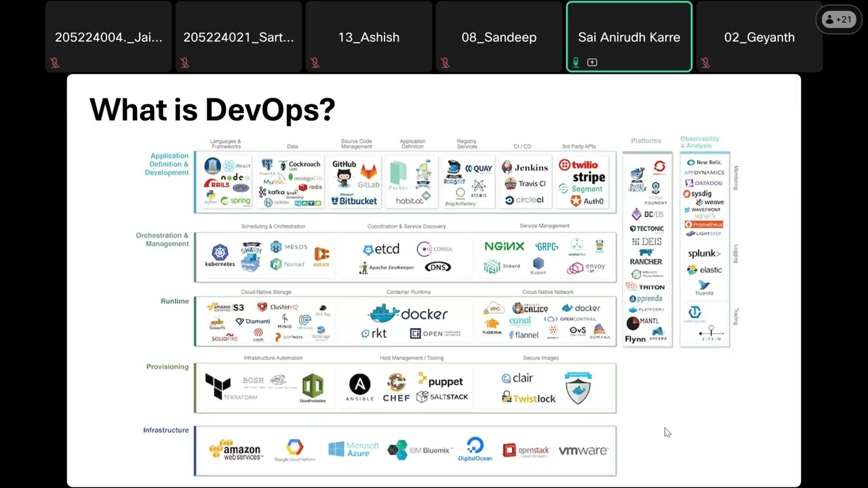
Task: Click the Jenkins logo
Action: point(525,167)
